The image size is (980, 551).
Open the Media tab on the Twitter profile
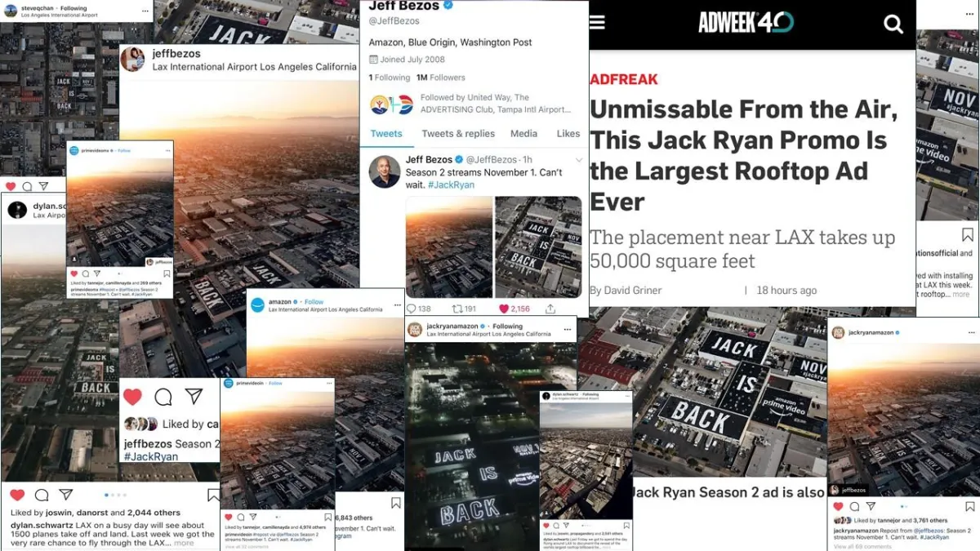click(x=523, y=134)
